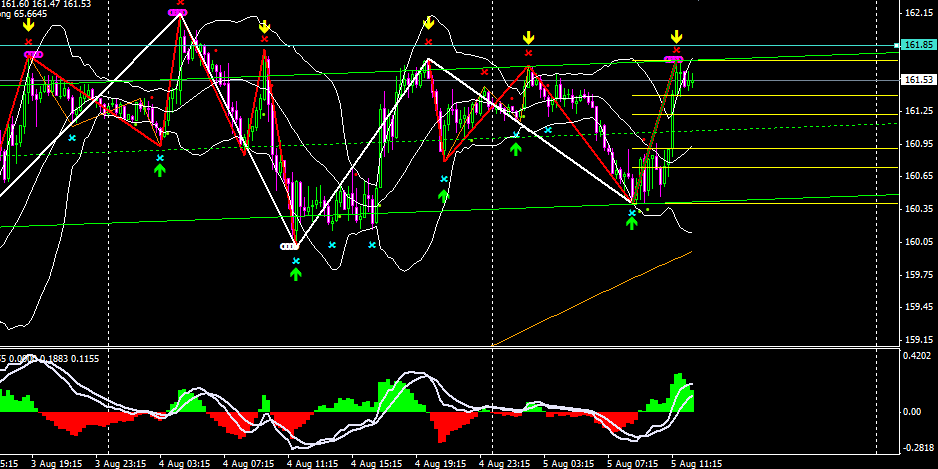The image size is (938, 469).
Task: Click the leftmost cyan x marker
Action: tap(72, 137)
